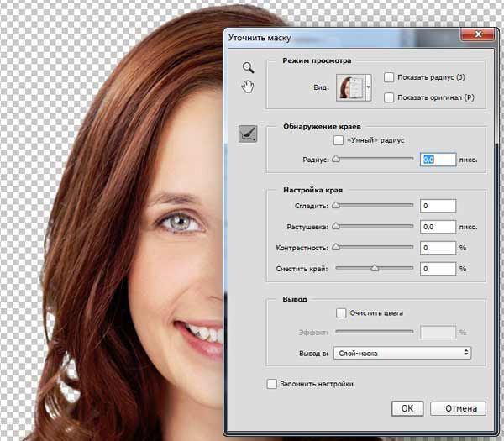Click the Уточнить маску title bar text
504x441 pixels.
[260, 38]
